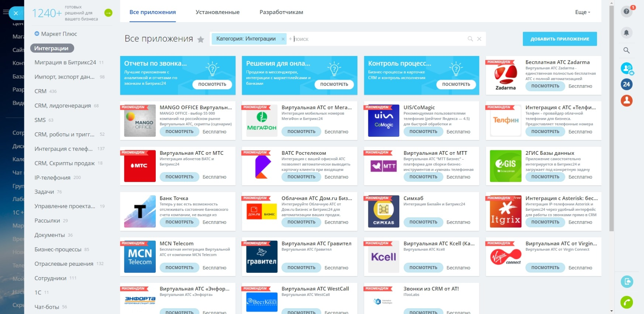Open the MCN Telecom app logo
The height and width of the screenshot is (314, 644).
coord(140,257)
